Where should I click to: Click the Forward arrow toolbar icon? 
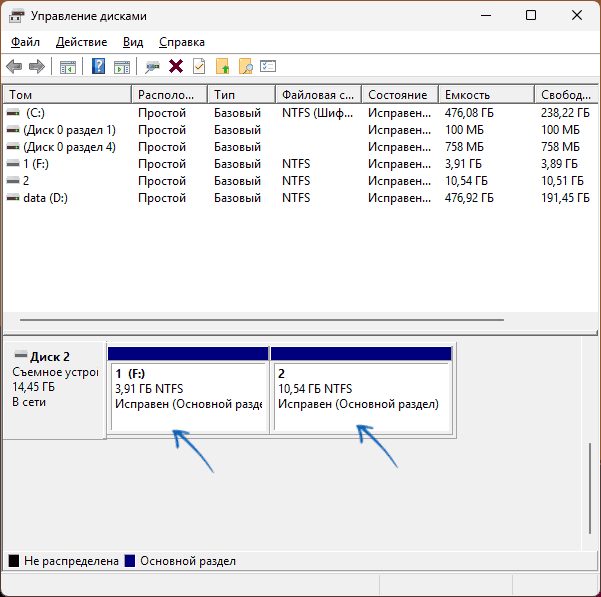tap(37, 67)
